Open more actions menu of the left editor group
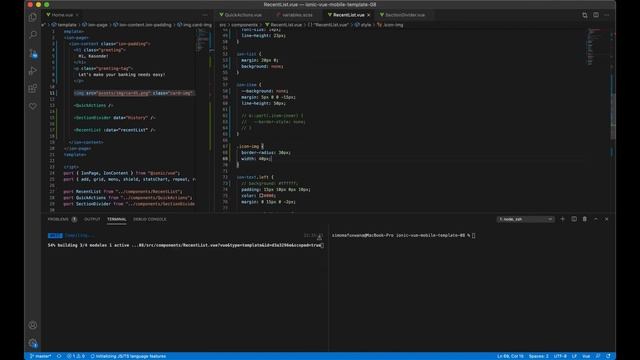Viewport: 640px width, 360px height. tap(205, 15)
